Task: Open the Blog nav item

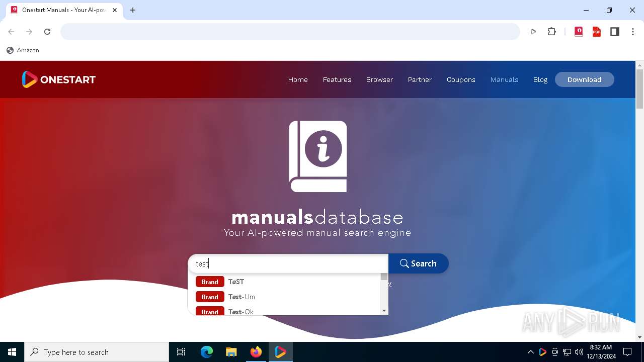Action: coord(540,79)
